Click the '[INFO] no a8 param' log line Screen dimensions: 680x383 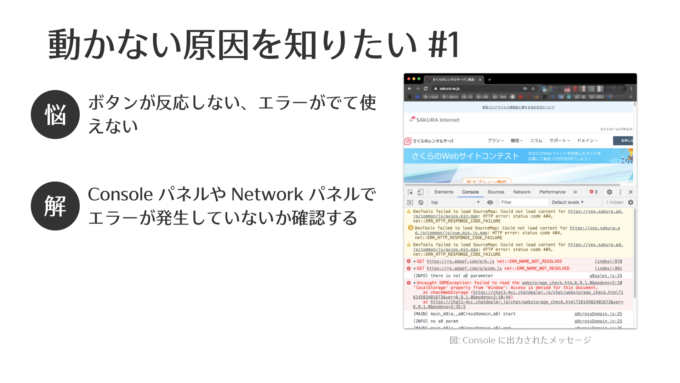point(435,321)
